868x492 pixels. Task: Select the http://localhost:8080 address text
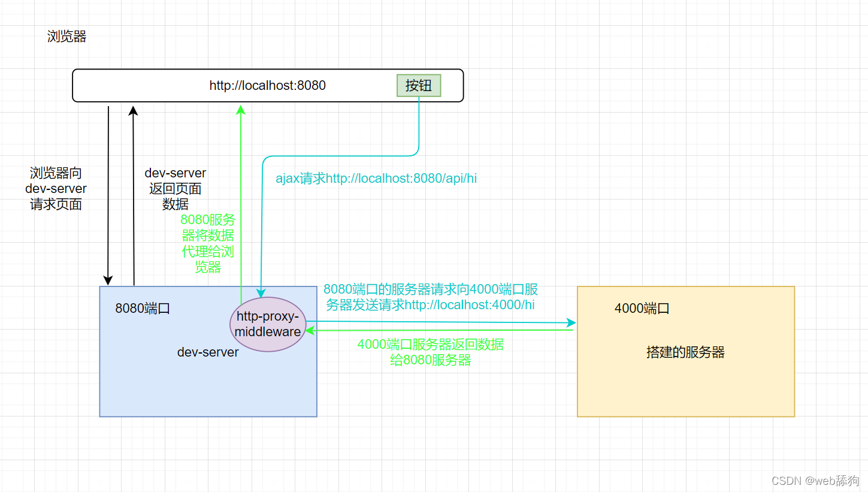pos(268,86)
